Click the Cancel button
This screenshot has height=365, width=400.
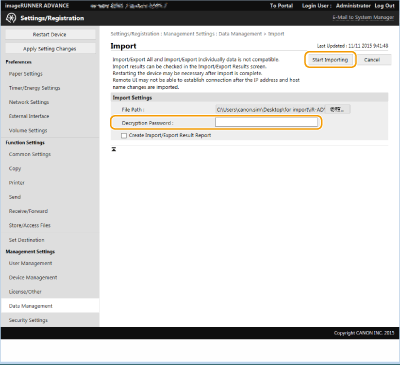point(372,60)
